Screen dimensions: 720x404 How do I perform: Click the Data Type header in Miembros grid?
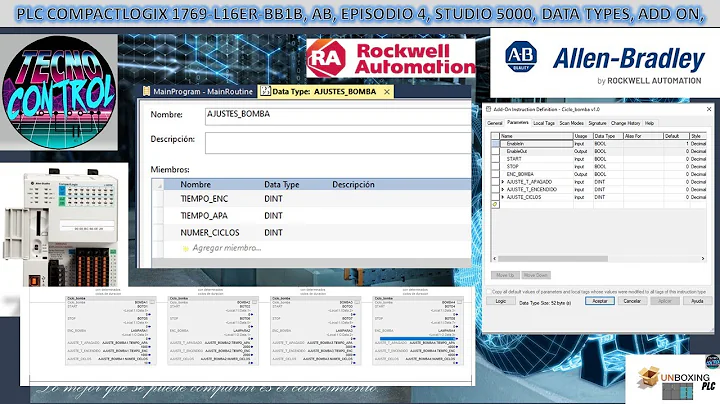click(281, 185)
